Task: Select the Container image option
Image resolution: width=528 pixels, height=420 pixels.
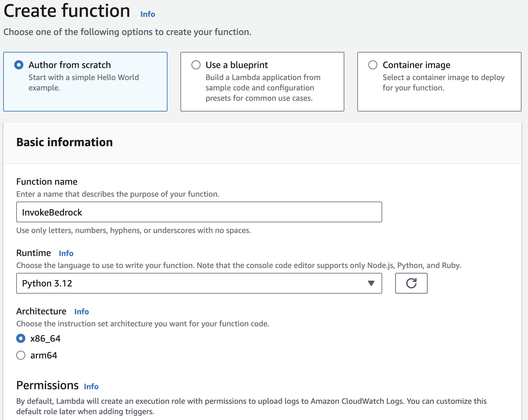Action: [x=373, y=65]
